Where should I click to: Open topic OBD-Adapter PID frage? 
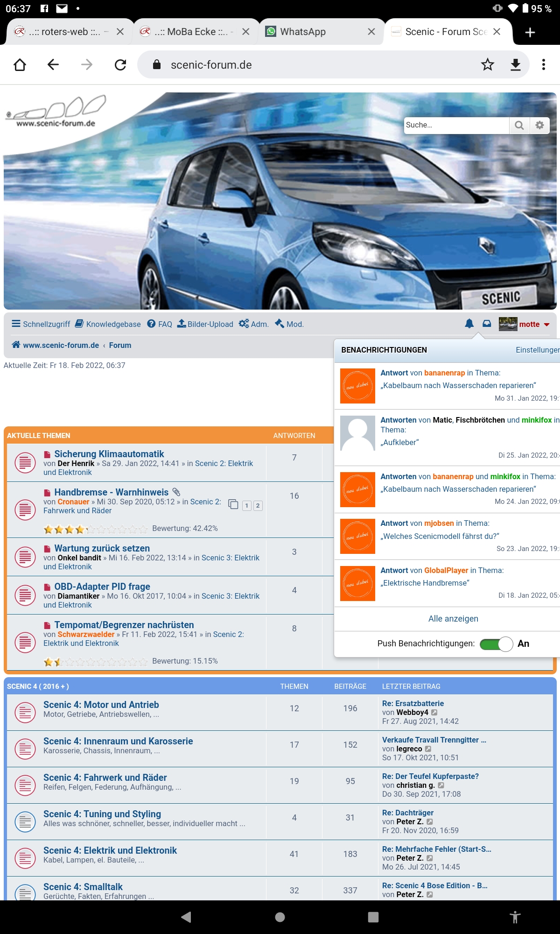coord(102,587)
